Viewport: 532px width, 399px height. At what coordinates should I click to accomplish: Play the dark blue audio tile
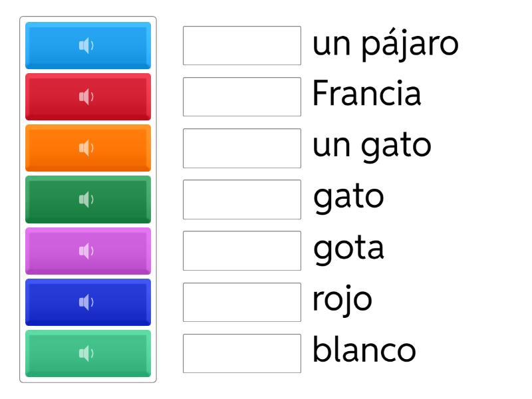point(88,302)
